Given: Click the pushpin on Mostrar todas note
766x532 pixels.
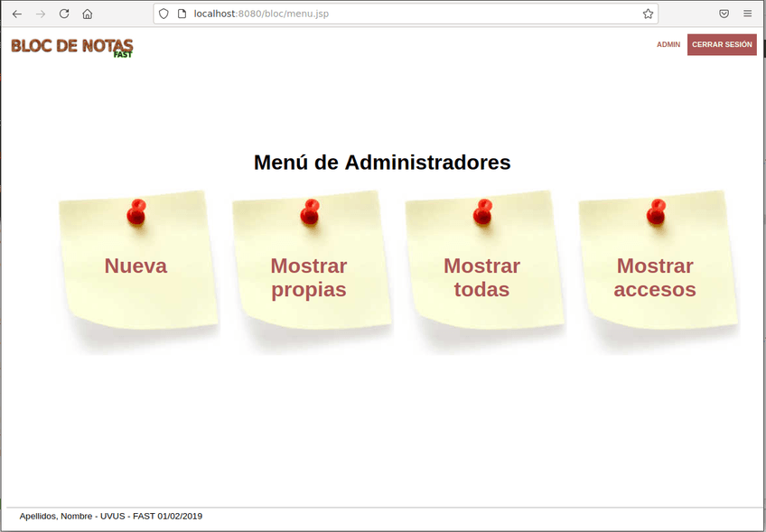Looking at the screenshot, I should coord(482,212).
